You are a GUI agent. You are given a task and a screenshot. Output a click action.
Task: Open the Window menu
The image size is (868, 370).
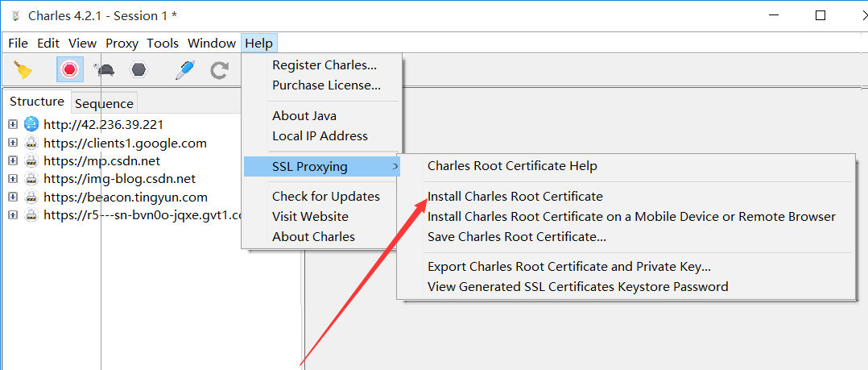pos(212,44)
